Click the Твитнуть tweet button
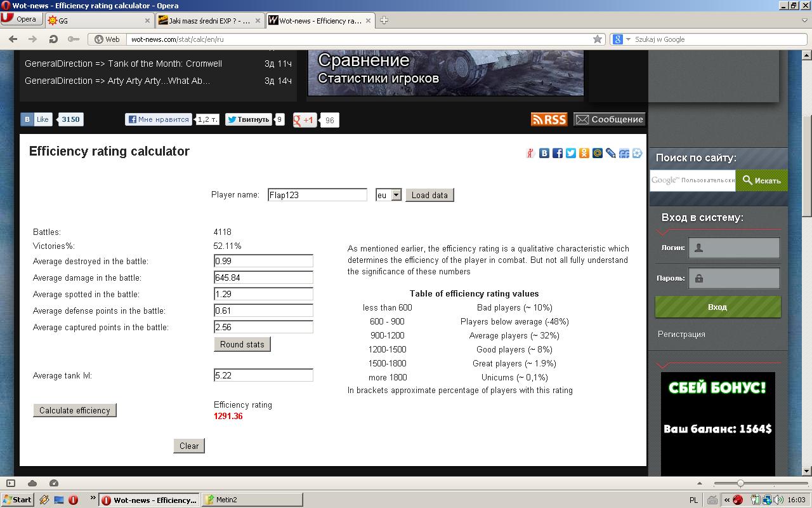This screenshot has height=508, width=812. click(x=249, y=119)
